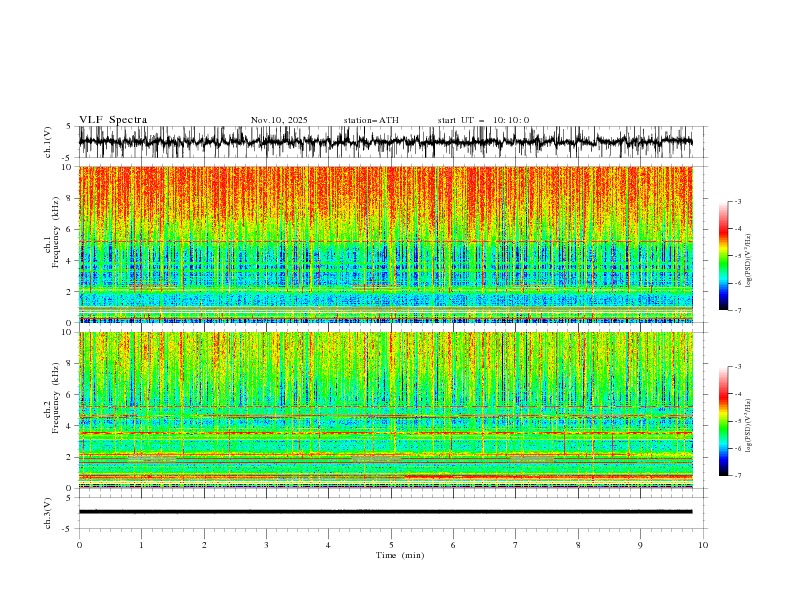792x612 pixels.
Task: Click time axis tick label "1"
Action: pyautogui.click(x=141, y=545)
